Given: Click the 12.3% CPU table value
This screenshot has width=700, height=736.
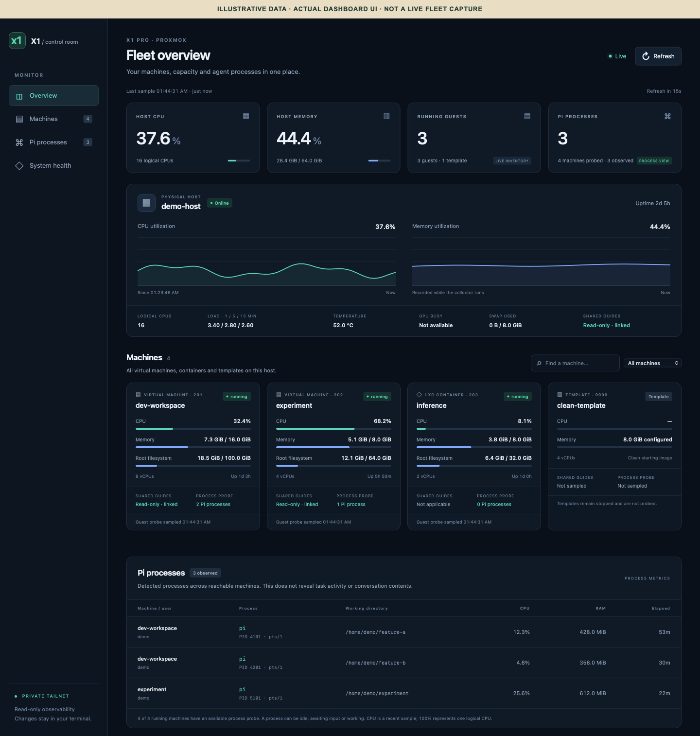Looking at the screenshot, I should pos(522,632).
